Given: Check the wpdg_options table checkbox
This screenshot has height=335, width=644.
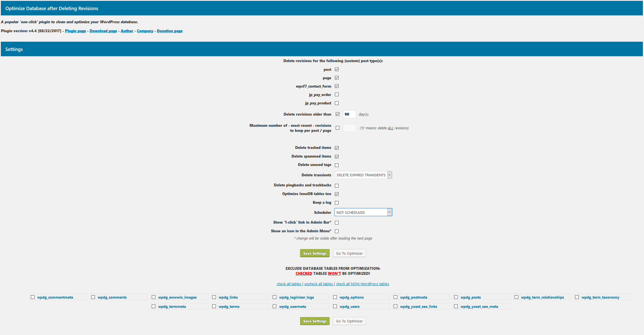Looking at the screenshot, I should click(335, 297).
